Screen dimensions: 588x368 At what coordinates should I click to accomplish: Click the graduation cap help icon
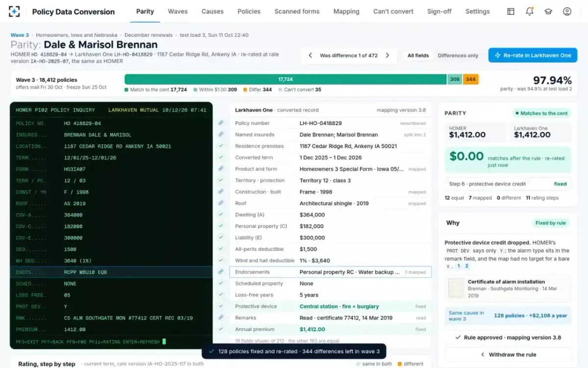point(548,11)
